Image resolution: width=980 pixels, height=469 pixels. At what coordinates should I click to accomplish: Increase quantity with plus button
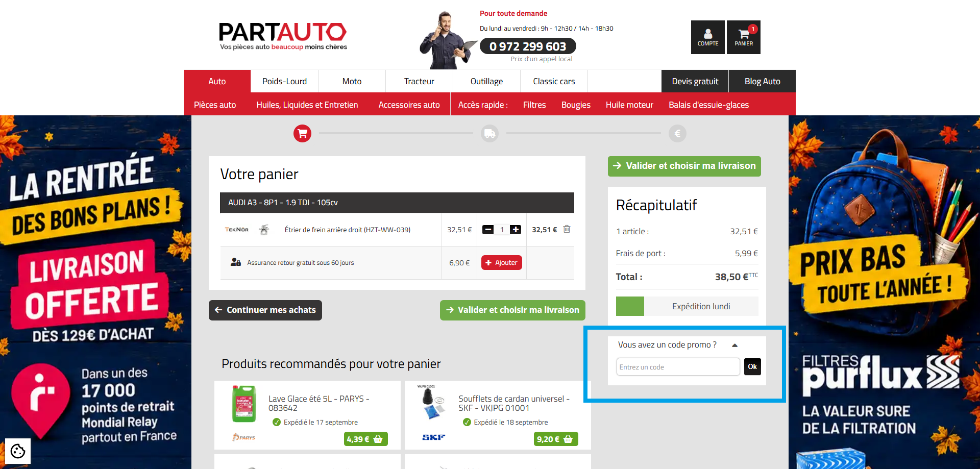[516, 230]
